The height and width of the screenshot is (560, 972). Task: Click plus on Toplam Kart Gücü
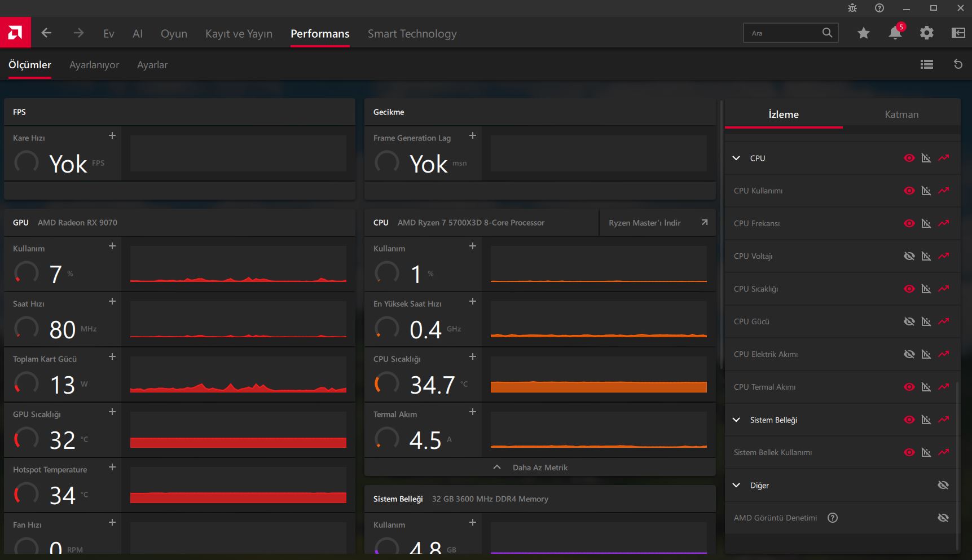[112, 356]
